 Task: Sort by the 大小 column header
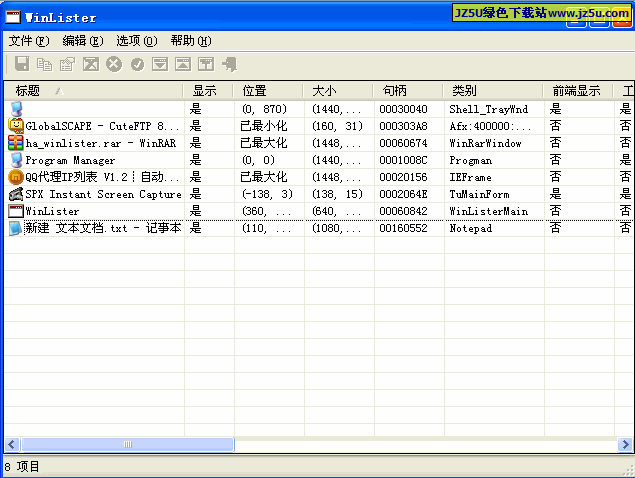click(338, 91)
